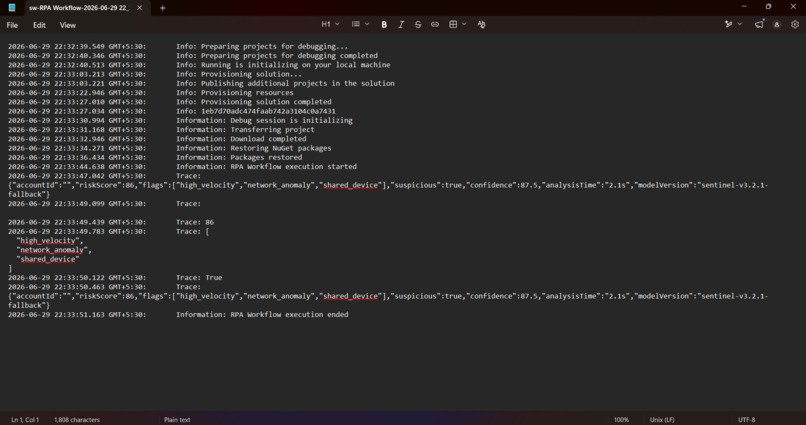Open the account profile icon
This screenshot has width=806, height=425.
[x=777, y=25]
